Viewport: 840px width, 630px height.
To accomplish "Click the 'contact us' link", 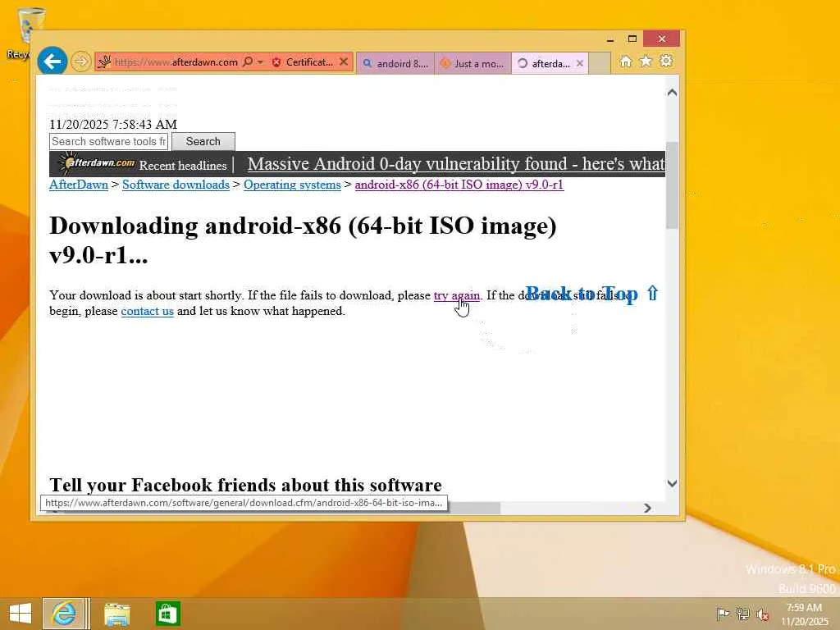I will coord(148,311).
